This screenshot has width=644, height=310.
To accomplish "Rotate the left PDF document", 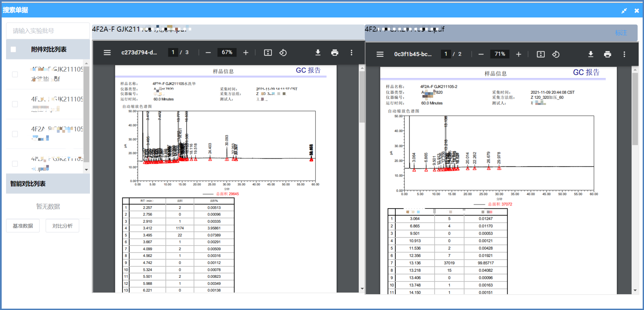I will pyautogui.click(x=283, y=52).
